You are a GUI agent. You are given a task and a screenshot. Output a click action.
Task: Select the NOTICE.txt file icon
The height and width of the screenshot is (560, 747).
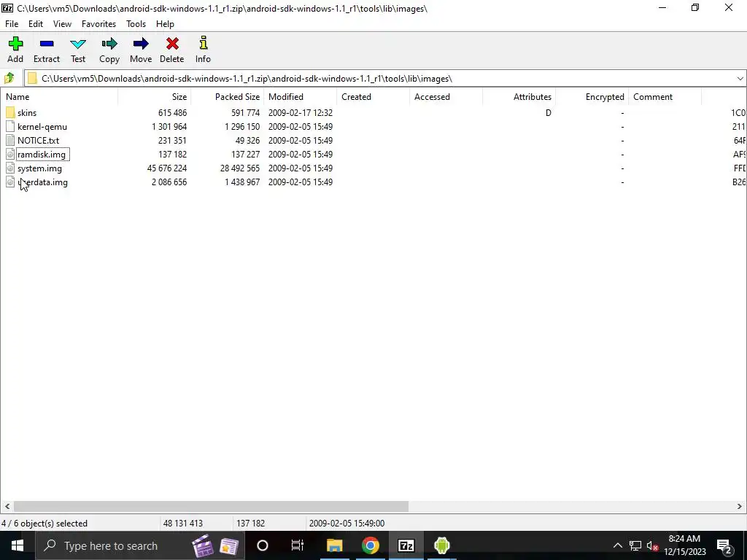[10, 141]
